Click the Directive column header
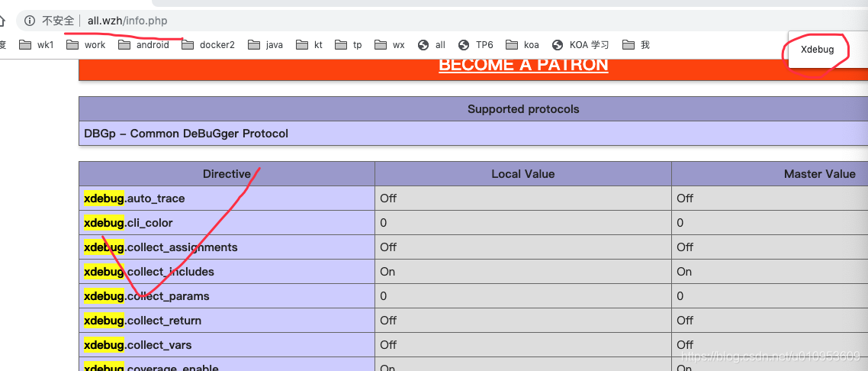The image size is (868, 371). 227,174
